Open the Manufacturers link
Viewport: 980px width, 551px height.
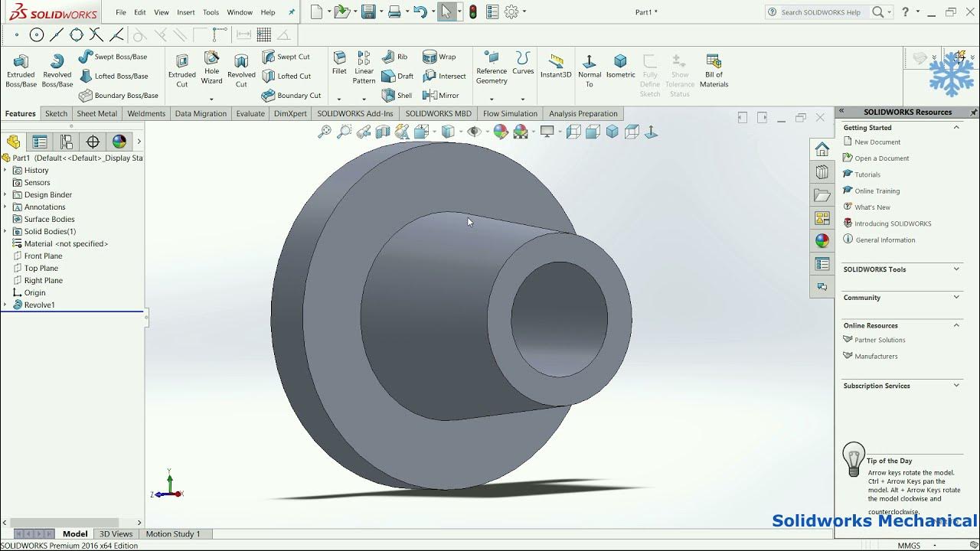pyautogui.click(x=876, y=357)
